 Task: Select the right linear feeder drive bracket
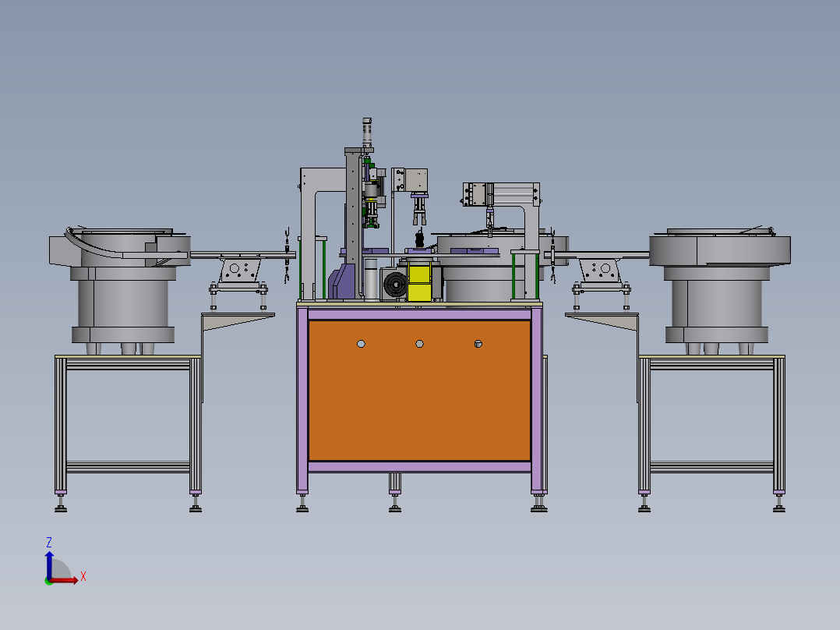(601, 272)
